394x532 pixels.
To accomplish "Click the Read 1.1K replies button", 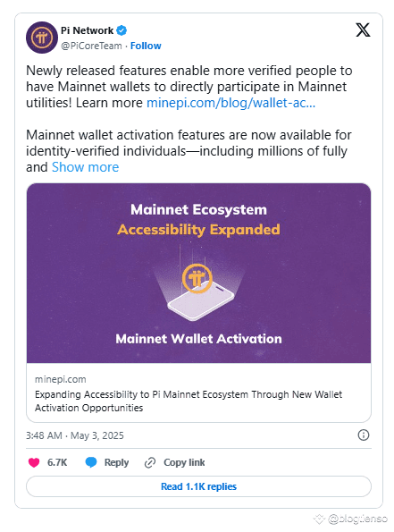I will point(198,486).
